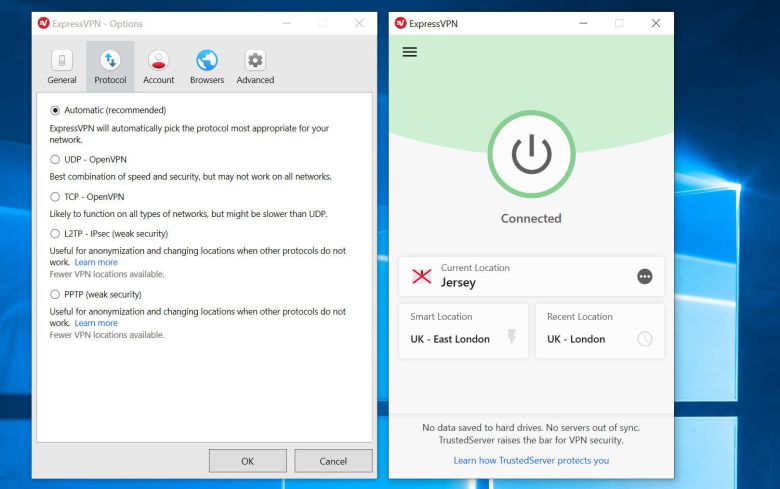The image size is (780, 489).
Task: Open the TrustedServer protection link
Action: pos(531,461)
